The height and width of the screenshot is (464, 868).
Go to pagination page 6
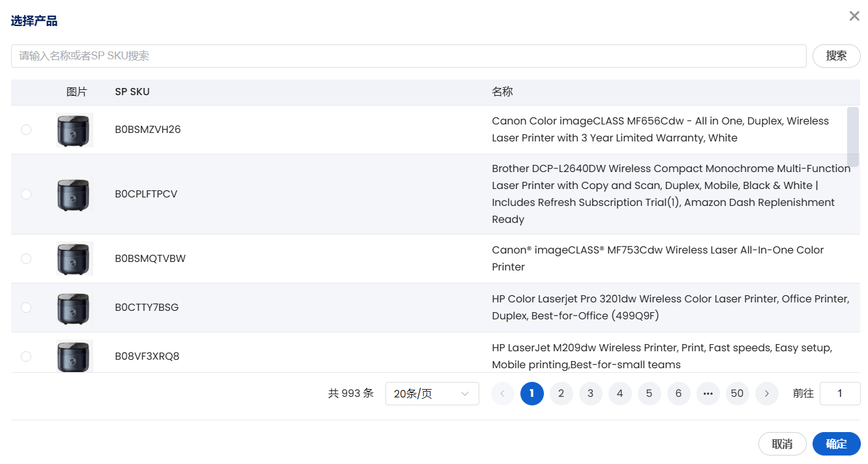pyautogui.click(x=679, y=394)
